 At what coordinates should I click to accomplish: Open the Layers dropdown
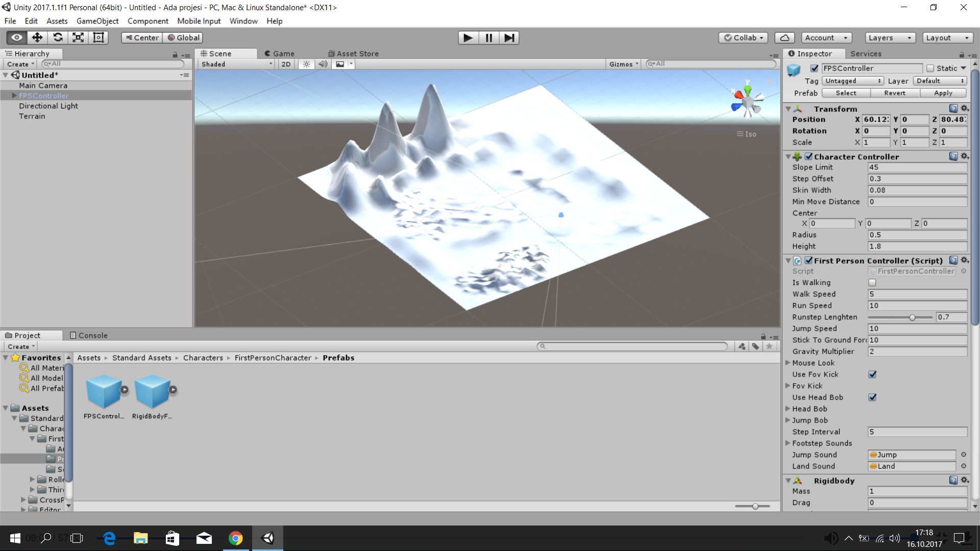coord(890,38)
